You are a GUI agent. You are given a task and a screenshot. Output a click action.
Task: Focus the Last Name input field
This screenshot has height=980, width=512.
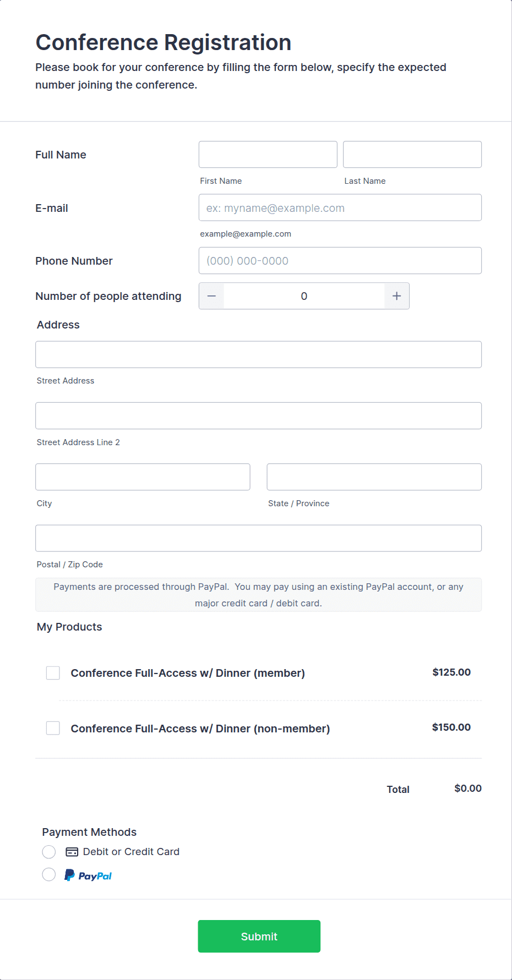click(412, 154)
